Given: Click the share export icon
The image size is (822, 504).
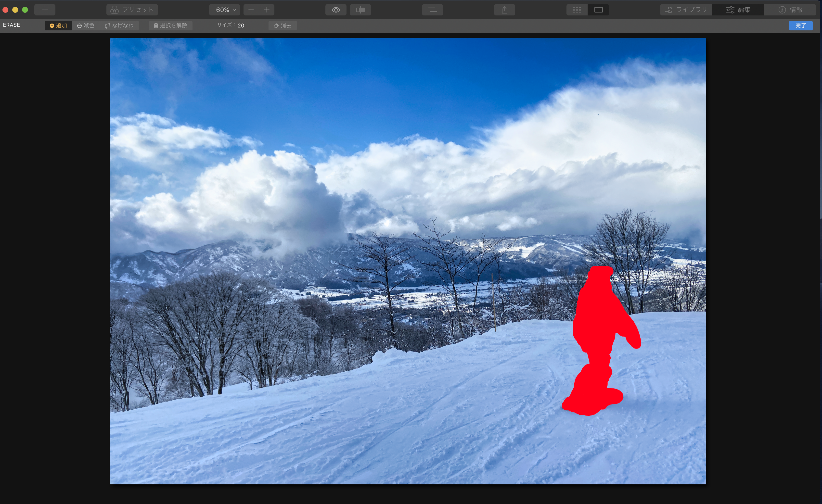Looking at the screenshot, I should (504, 10).
